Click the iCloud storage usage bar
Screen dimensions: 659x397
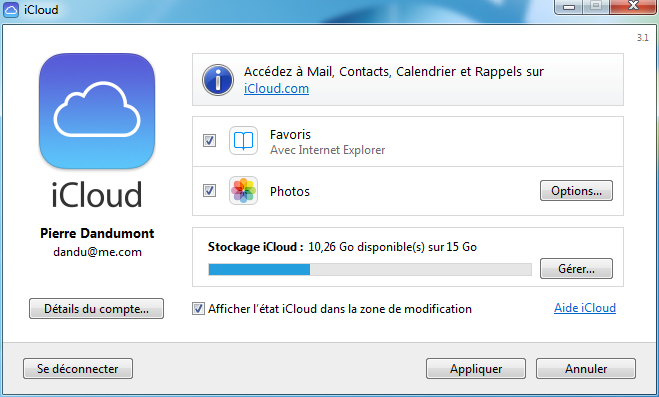click(x=370, y=269)
